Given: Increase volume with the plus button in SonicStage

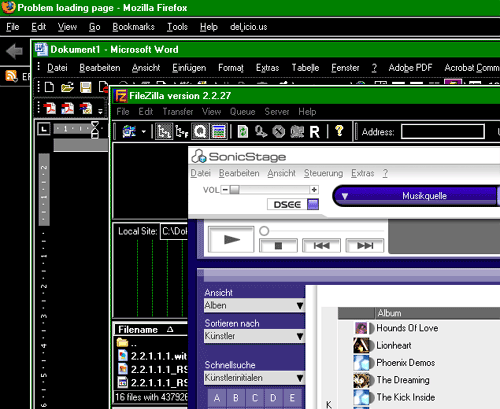Looking at the screenshot, I should 314,190.
